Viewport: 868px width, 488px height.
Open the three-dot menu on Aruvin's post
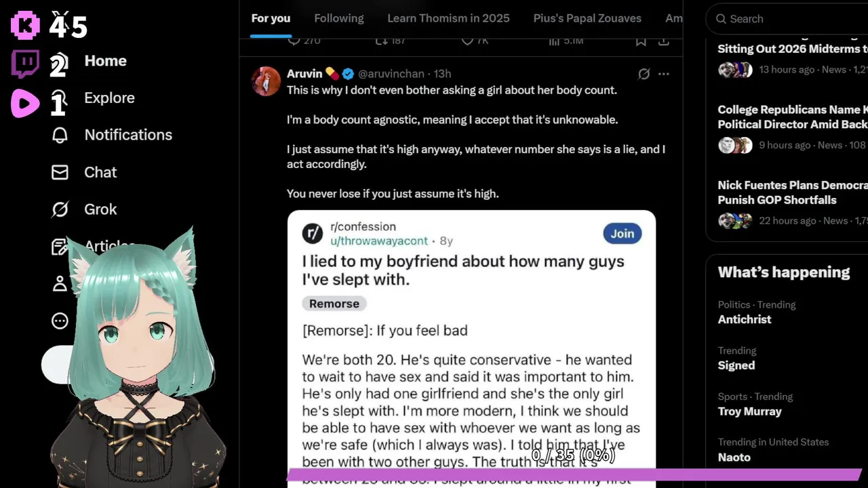663,74
